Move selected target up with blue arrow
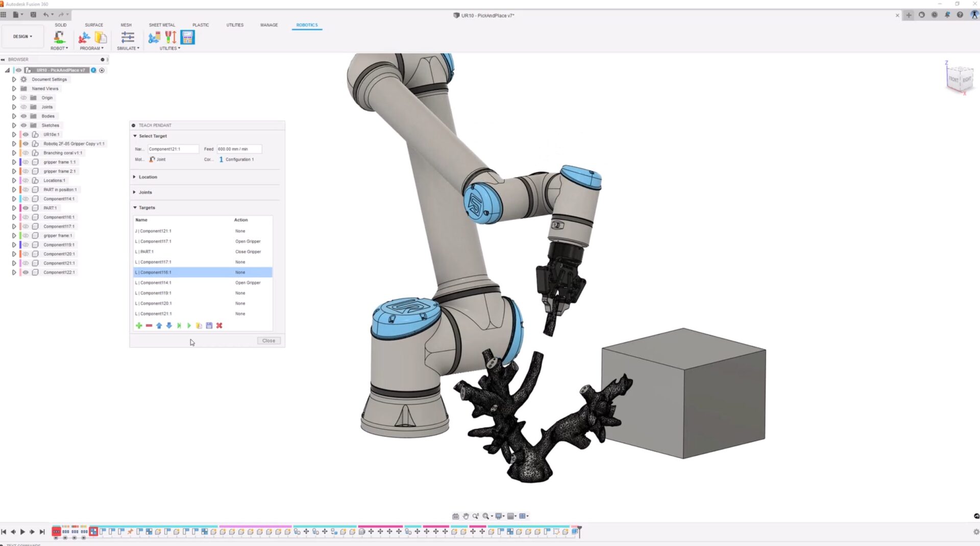Image resolution: width=980 pixels, height=546 pixels. pos(159,326)
